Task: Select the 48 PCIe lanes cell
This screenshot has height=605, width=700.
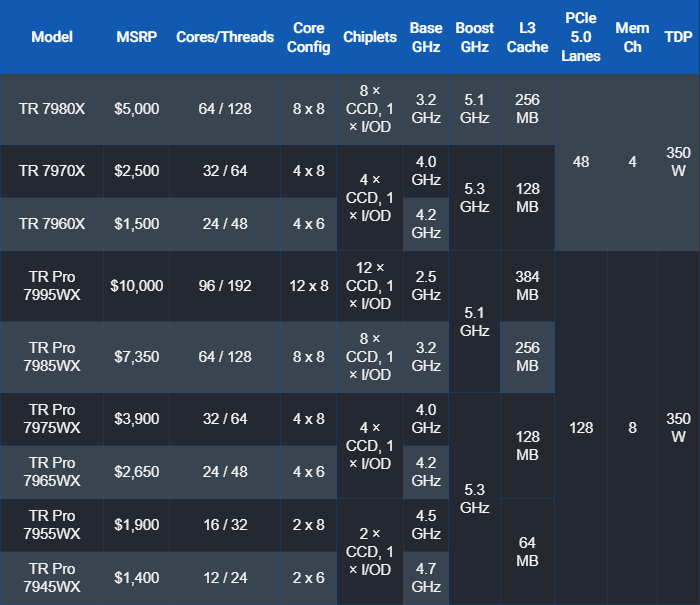Action: click(x=581, y=161)
